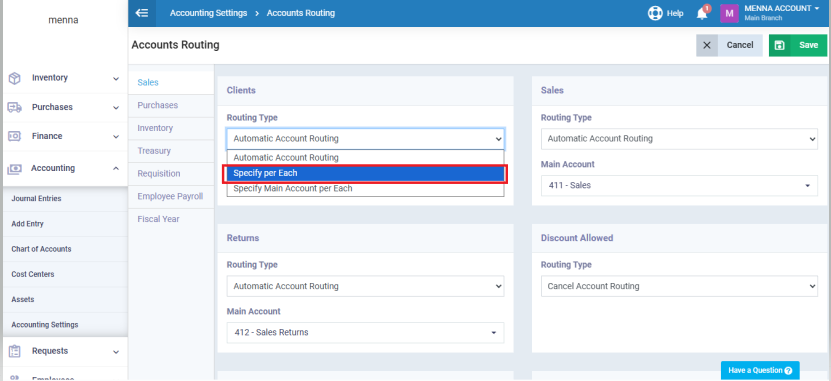Open the notifications bell icon
831x381 pixels.
click(702, 14)
